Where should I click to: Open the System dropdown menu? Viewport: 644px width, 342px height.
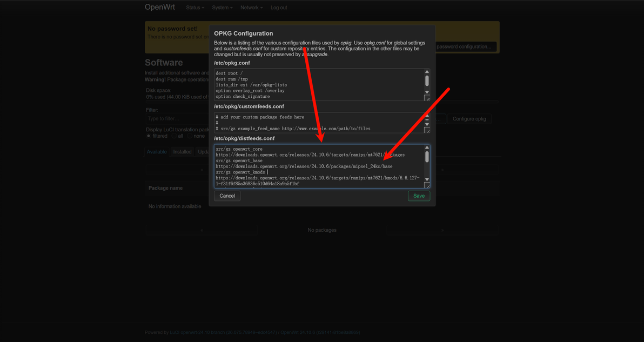click(222, 8)
